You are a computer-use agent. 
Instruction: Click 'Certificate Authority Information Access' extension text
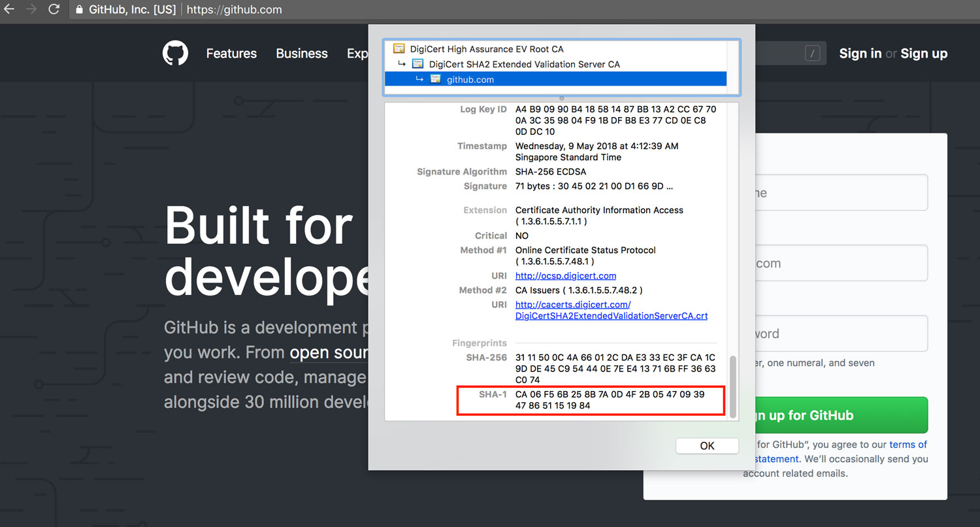599,210
